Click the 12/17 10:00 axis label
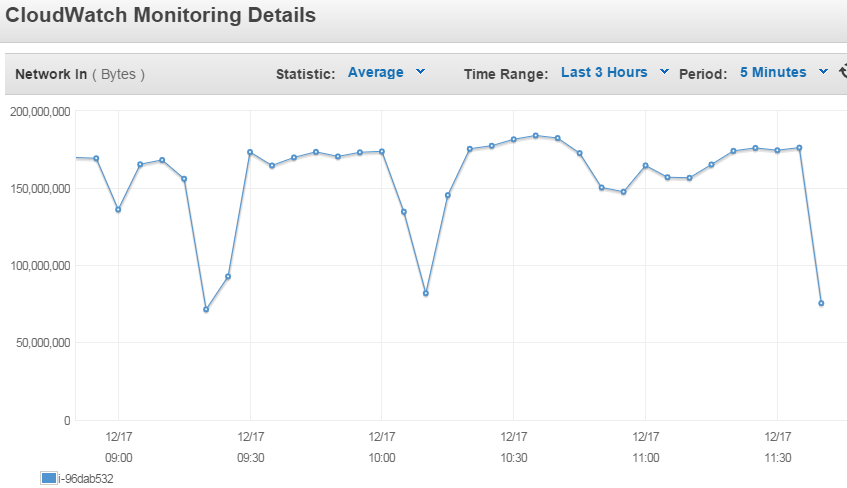Image resolution: width=847 pixels, height=488 pixels. point(382,447)
